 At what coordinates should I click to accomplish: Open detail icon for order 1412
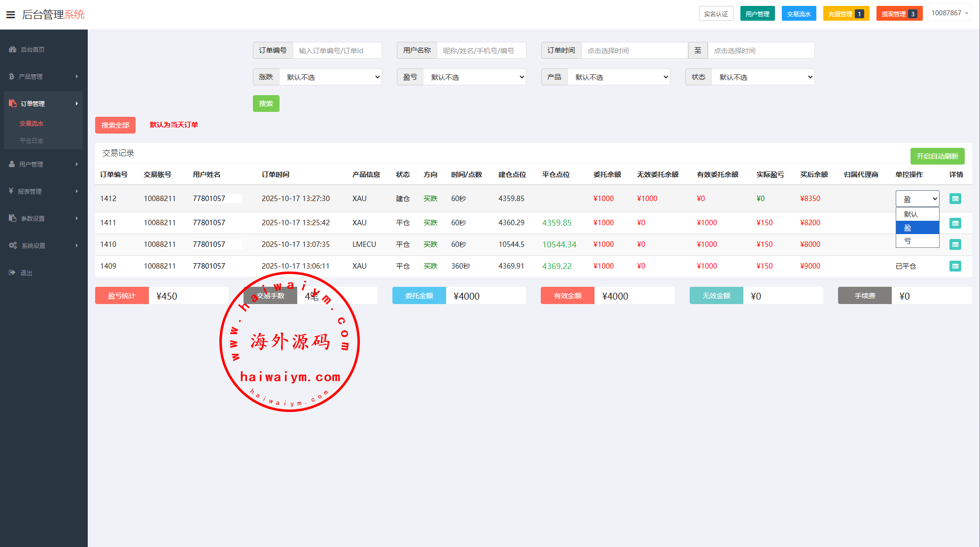(x=955, y=199)
